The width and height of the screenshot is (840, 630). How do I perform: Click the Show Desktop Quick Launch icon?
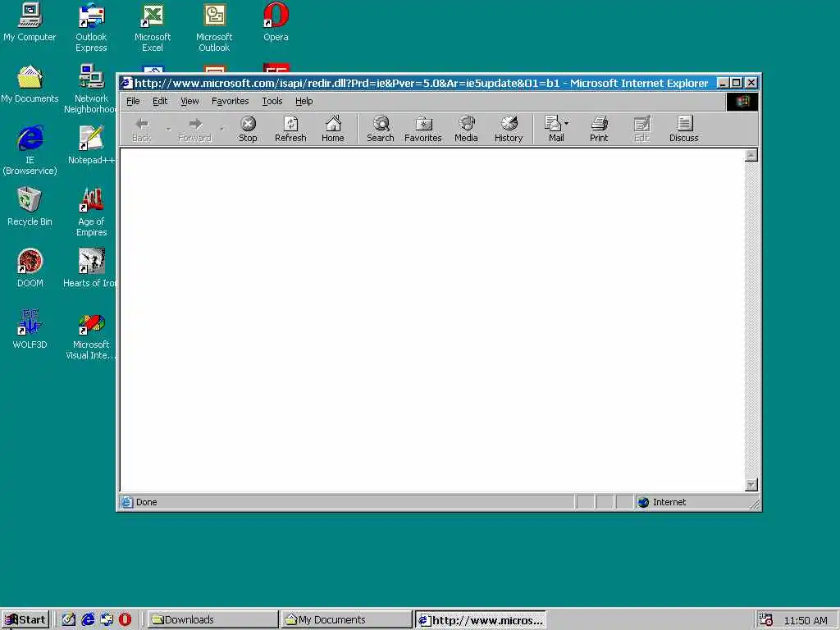point(69,620)
